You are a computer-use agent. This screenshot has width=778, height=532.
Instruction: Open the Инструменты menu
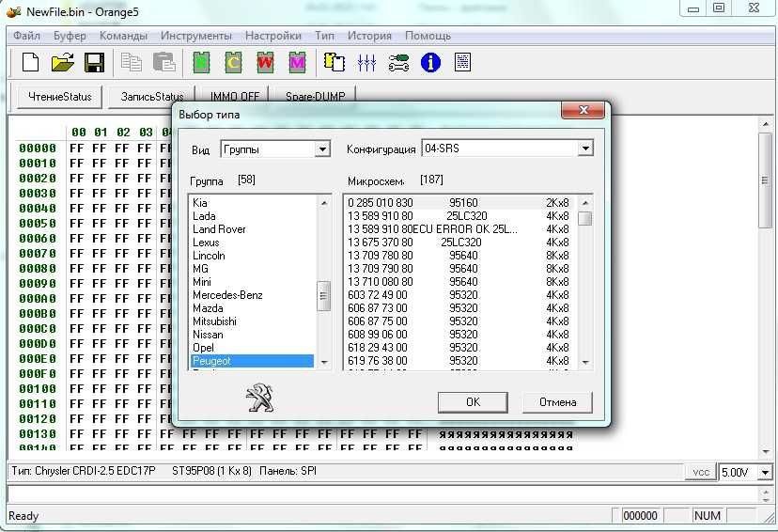pos(196,36)
